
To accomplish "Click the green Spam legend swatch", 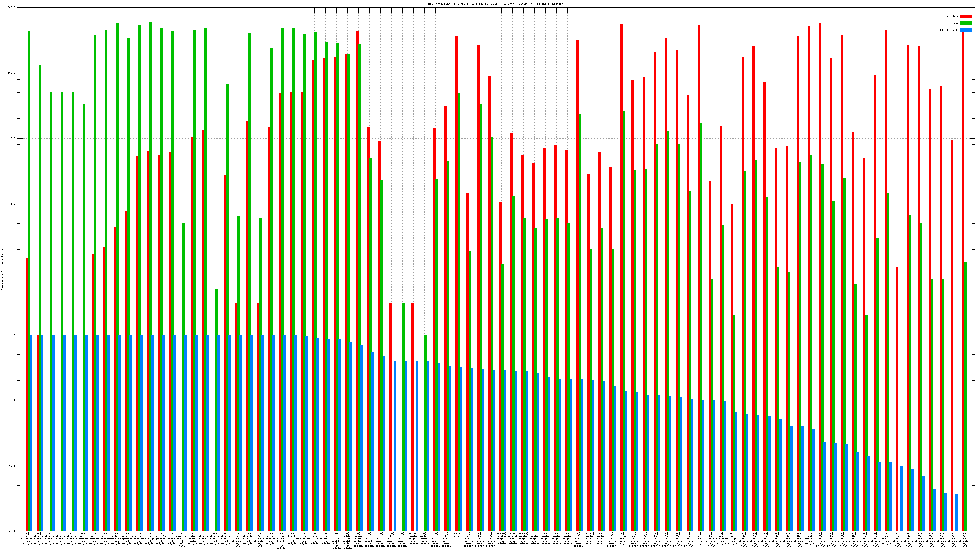I will pyautogui.click(x=966, y=23).
